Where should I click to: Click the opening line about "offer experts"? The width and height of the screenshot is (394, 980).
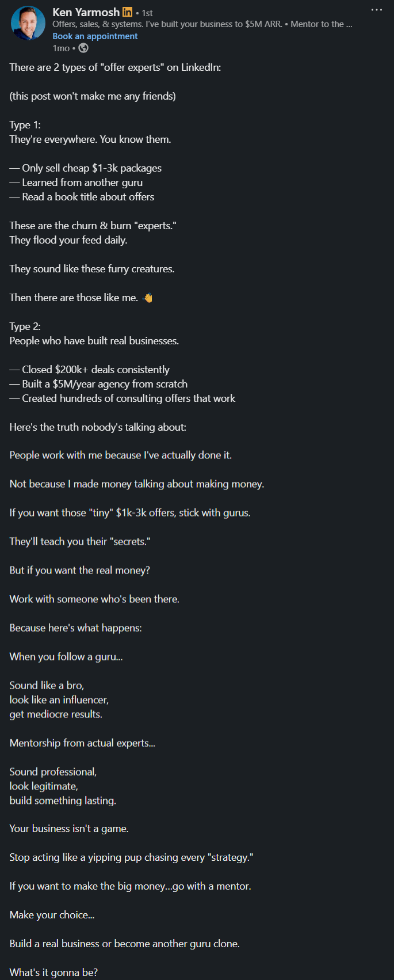click(x=115, y=67)
